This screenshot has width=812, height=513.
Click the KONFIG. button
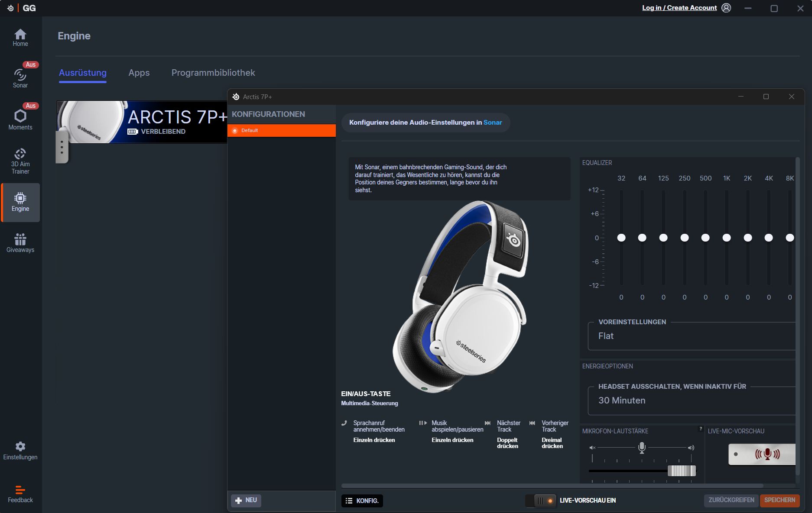coord(362,501)
